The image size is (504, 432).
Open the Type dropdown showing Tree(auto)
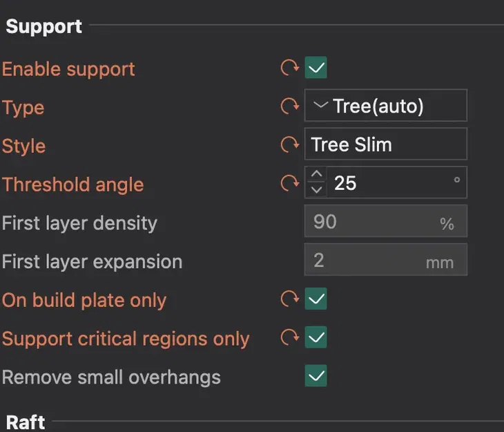tap(385, 106)
